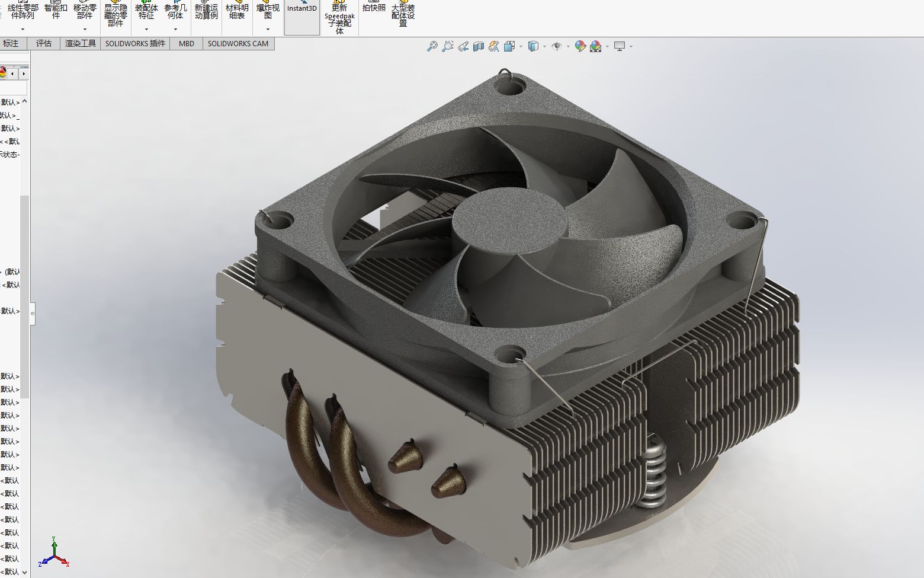Switch to the SOLIDWORKS CAM tab
924x578 pixels.
(x=239, y=43)
